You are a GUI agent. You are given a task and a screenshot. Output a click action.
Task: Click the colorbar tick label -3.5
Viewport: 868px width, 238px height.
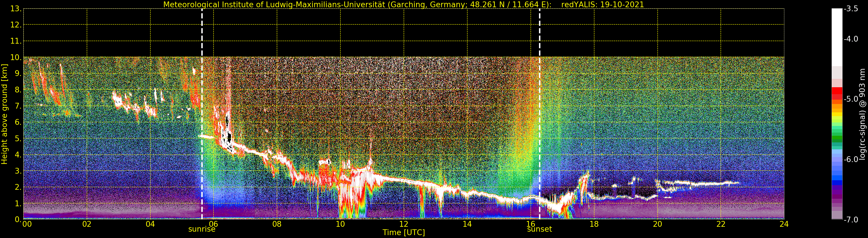coord(851,9)
